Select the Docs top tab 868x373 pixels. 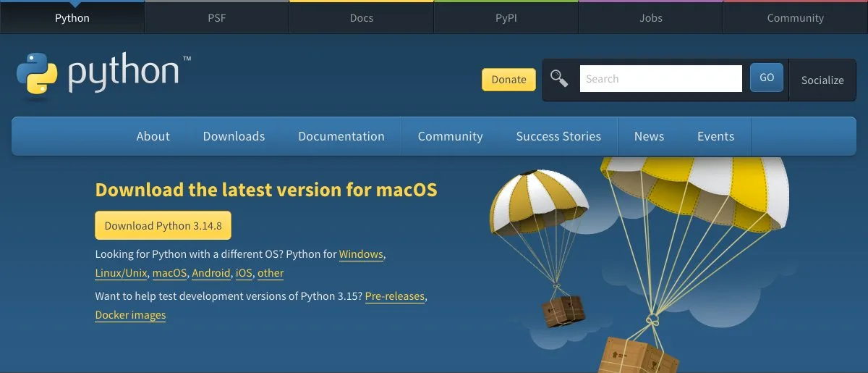(362, 18)
